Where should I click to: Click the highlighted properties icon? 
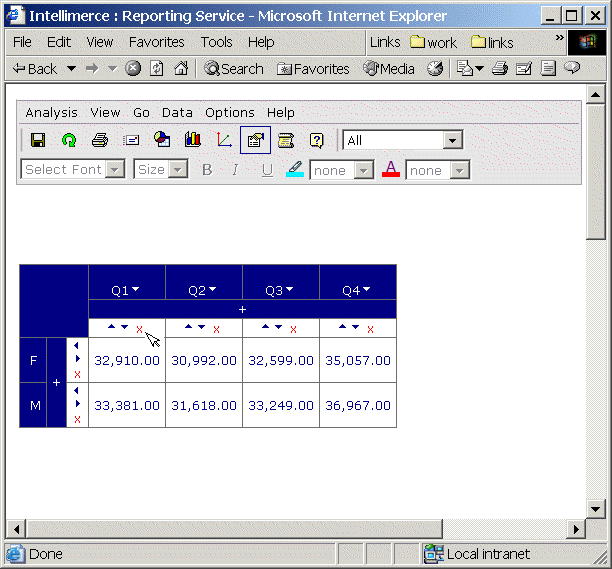[255, 140]
